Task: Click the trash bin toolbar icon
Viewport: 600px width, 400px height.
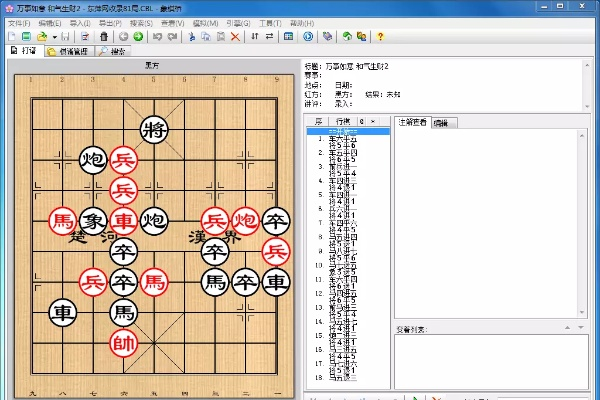Action: [x=102, y=37]
